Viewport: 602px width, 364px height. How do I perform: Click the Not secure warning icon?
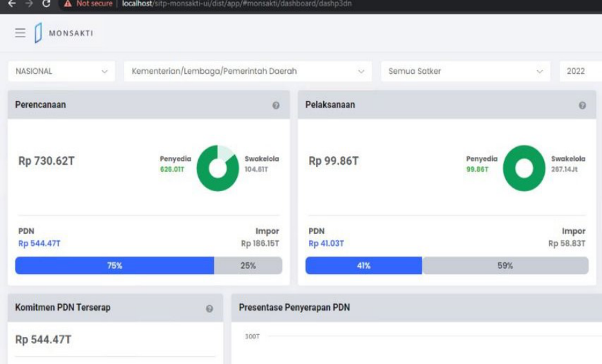click(68, 4)
